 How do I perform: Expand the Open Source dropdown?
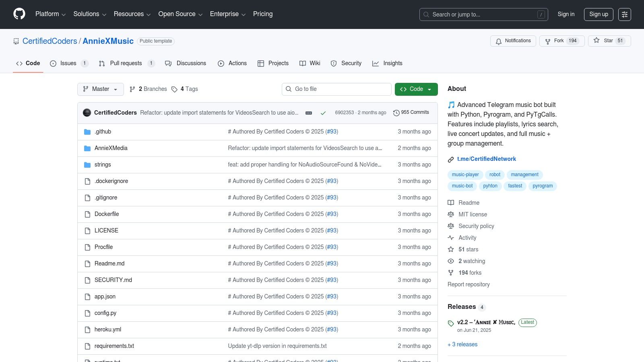(x=180, y=14)
